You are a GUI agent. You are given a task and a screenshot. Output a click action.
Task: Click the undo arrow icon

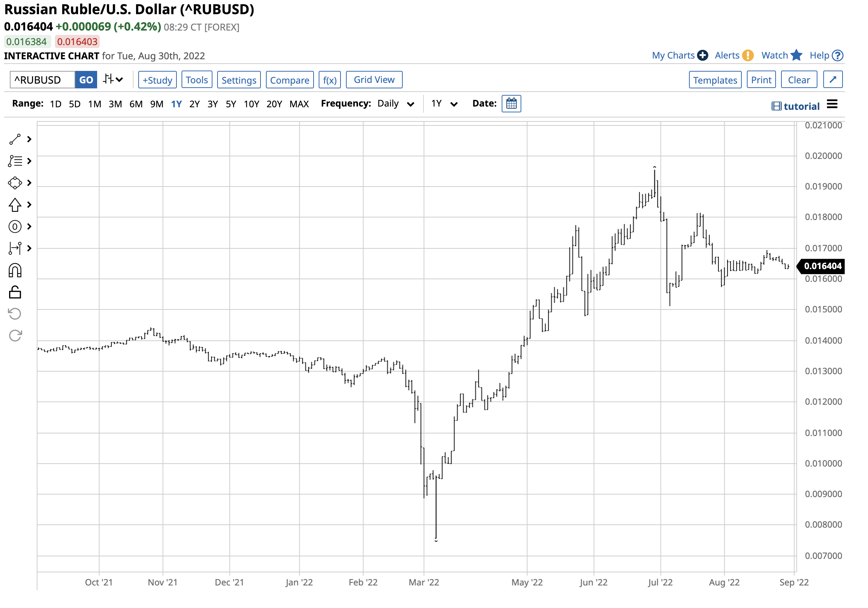[15, 314]
